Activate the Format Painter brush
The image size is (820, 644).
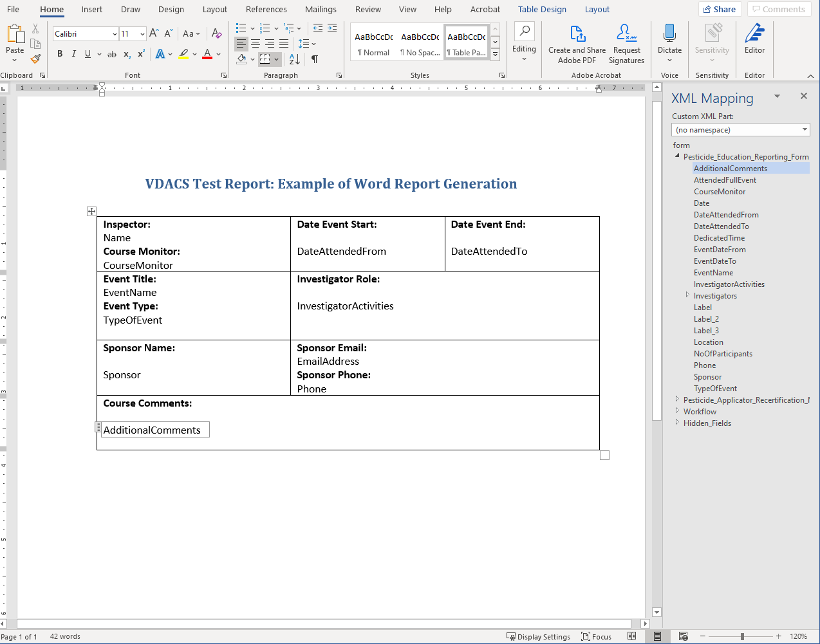(35, 59)
